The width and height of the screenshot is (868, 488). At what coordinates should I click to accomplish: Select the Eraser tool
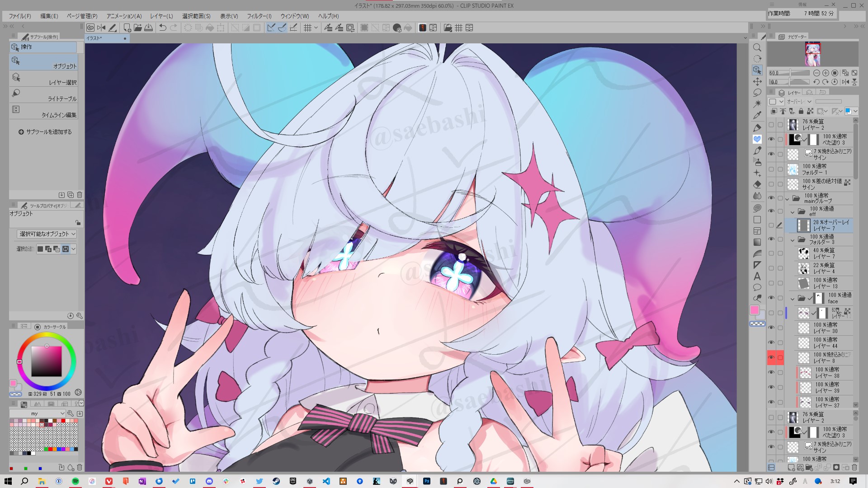click(757, 184)
